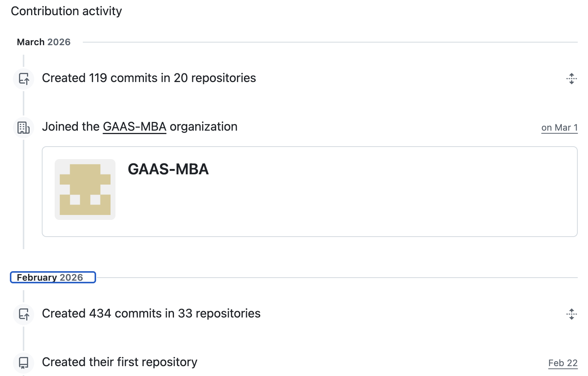This screenshot has height=376, width=588.
Task: Open the GAAS-MBA identicon avatar
Action: coord(85,190)
